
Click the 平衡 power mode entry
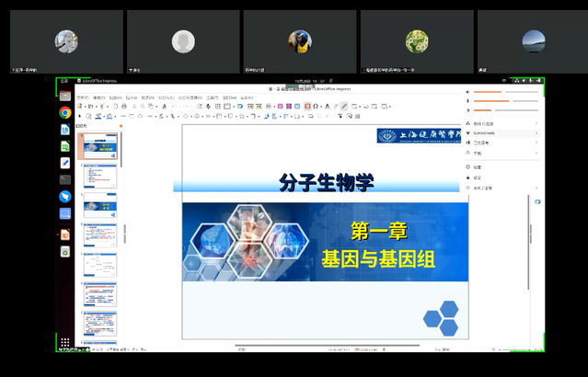477,153
